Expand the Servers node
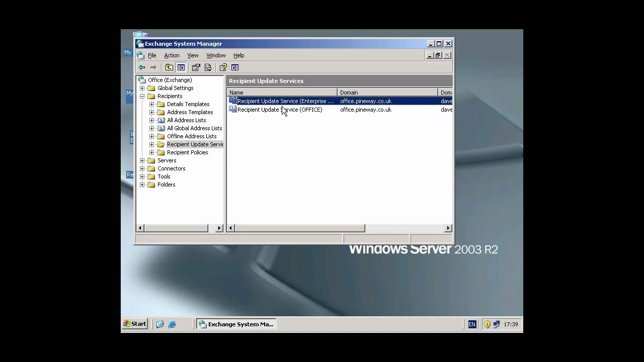The width and height of the screenshot is (644, 362). pyautogui.click(x=142, y=160)
